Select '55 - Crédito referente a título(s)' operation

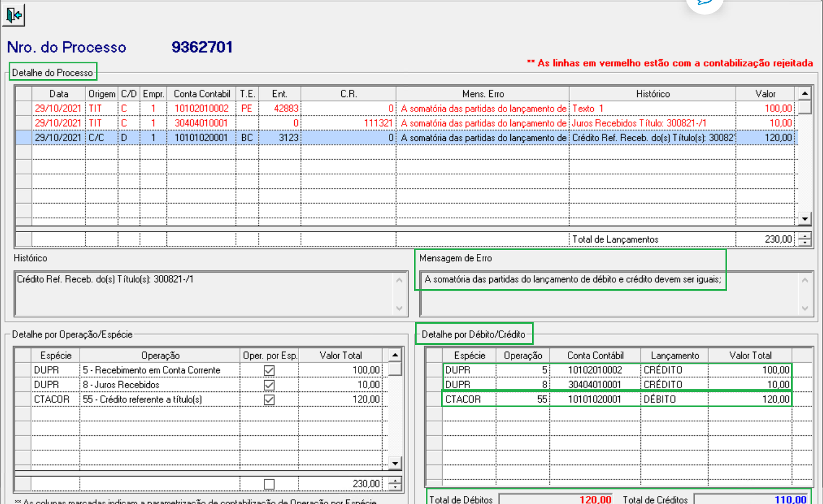coord(160,400)
